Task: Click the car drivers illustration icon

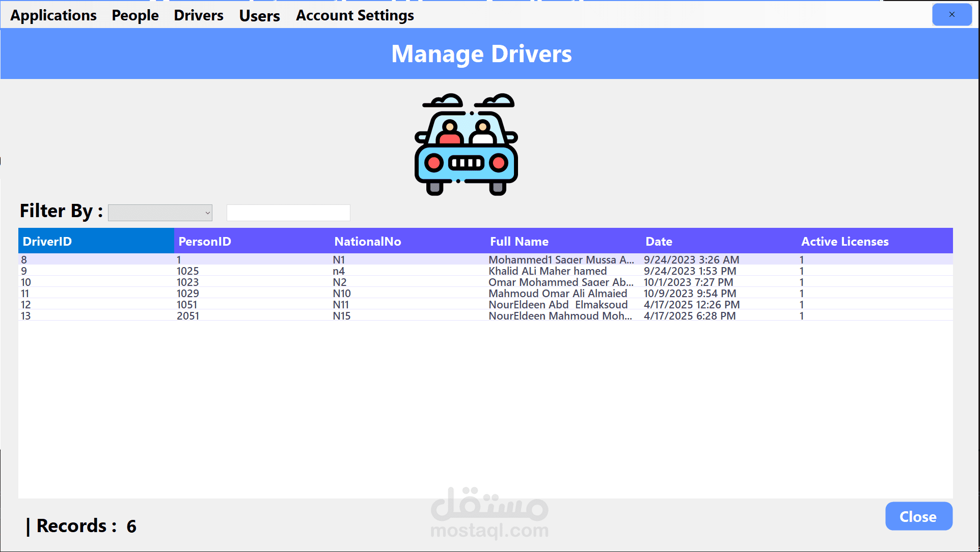Action: coord(466,144)
